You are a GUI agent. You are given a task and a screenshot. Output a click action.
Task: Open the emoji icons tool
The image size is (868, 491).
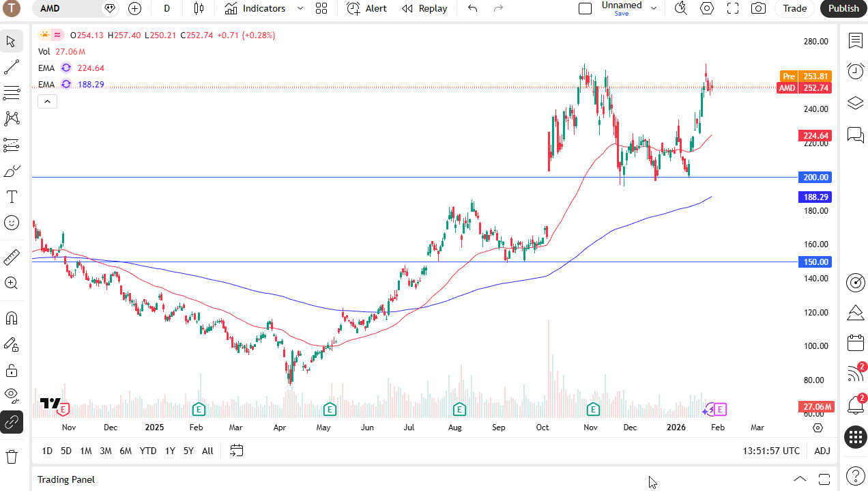point(12,223)
